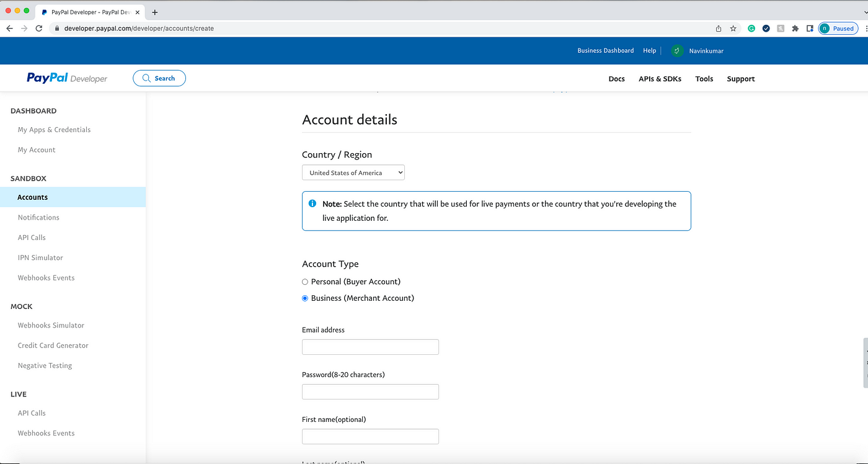Click the LIVE section heading
The image size is (868, 464).
tap(19, 395)
